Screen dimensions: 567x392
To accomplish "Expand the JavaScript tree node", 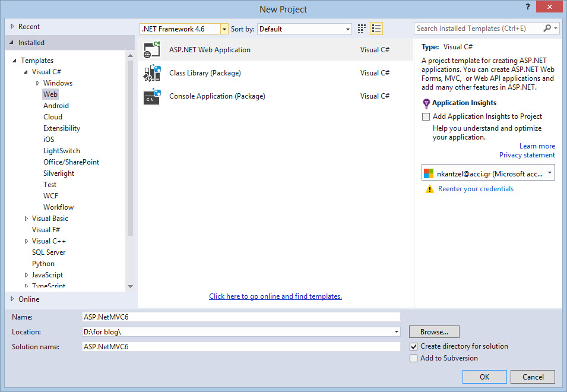I will pos(26,275).
